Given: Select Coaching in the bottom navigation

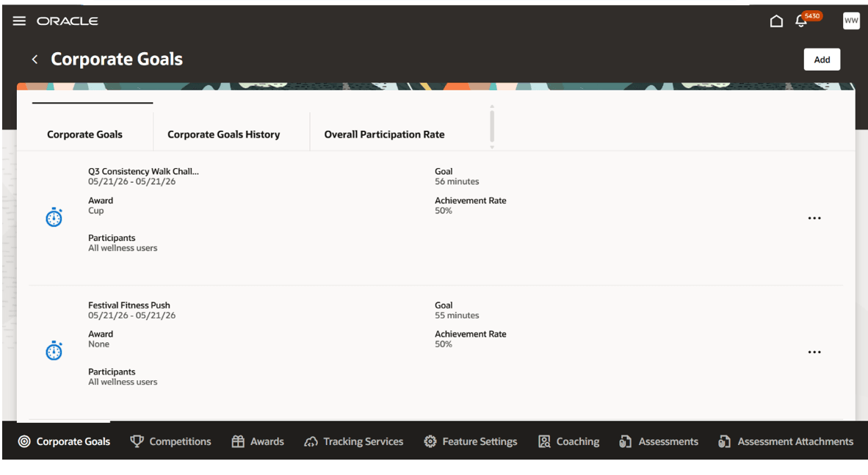Looking at the screenshot, I should pyautogui.click(x=568, y=441).
